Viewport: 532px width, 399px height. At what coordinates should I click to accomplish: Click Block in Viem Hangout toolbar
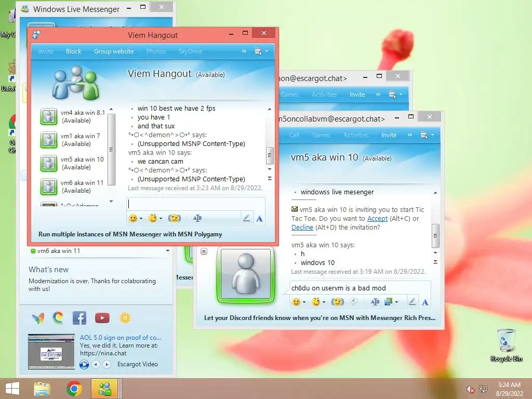[x=73, y=51]
